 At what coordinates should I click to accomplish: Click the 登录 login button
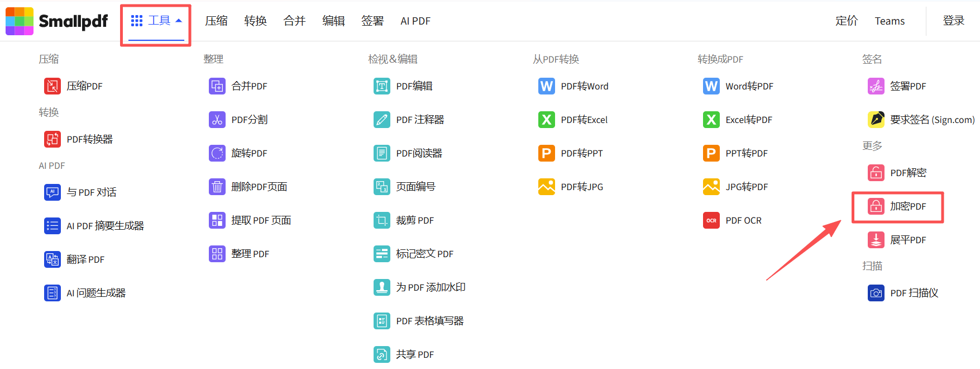(x=954, y=21)
